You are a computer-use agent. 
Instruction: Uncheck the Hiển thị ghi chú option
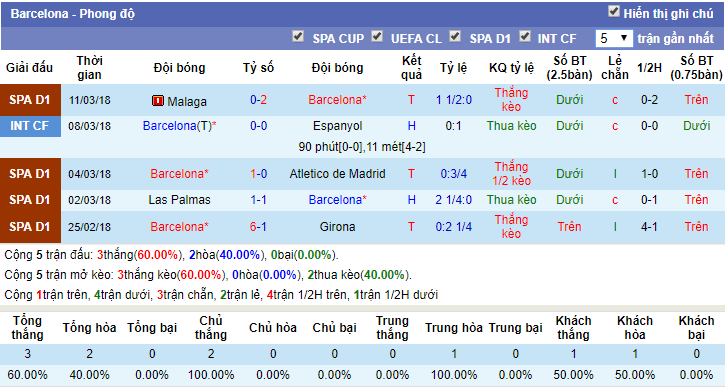pyautogui.click(x=614, y=11)
